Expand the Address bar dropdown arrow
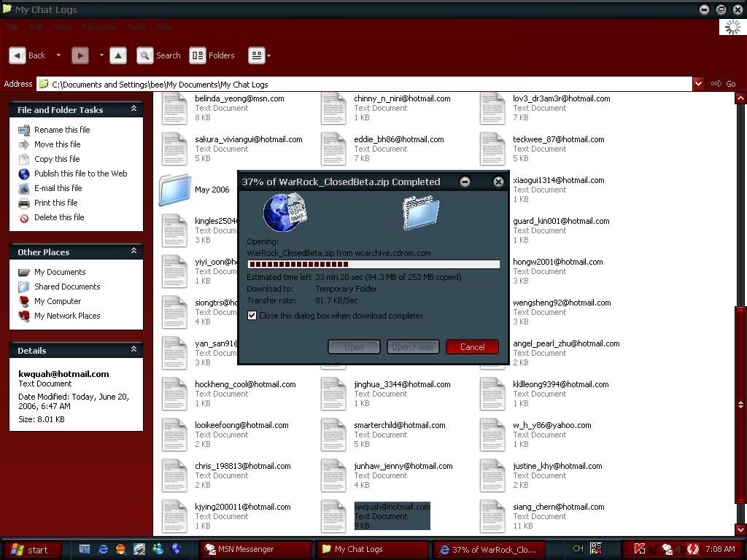Screen dimensions: 747x560 [x=698, y=84]
